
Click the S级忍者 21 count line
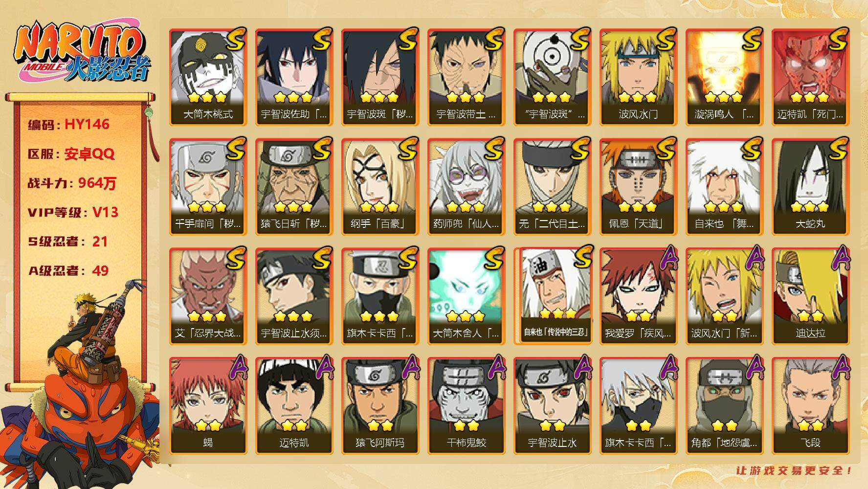[67, 242]
